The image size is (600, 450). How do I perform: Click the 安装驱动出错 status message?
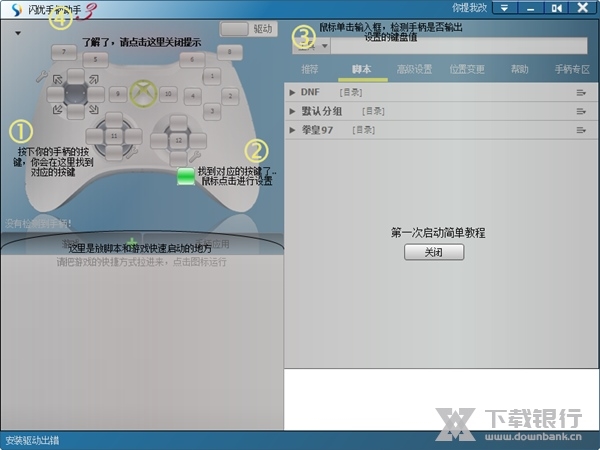tap(33, 440)
